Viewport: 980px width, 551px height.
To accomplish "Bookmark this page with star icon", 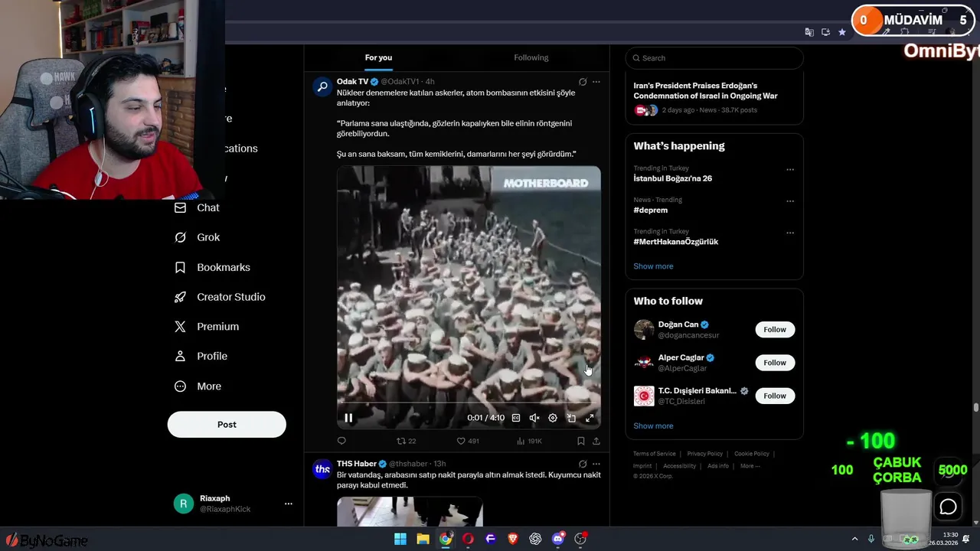I will click(x=842, y=32).
